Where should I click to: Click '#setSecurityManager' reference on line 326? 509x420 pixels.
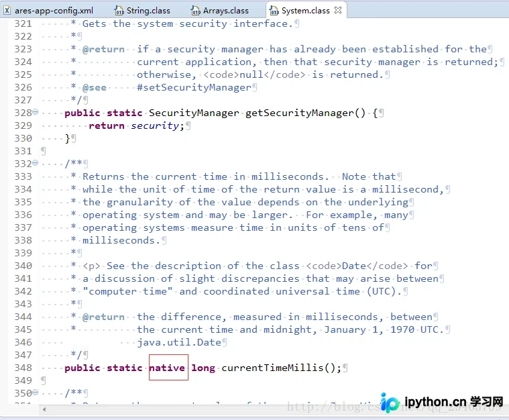(194, 88)
